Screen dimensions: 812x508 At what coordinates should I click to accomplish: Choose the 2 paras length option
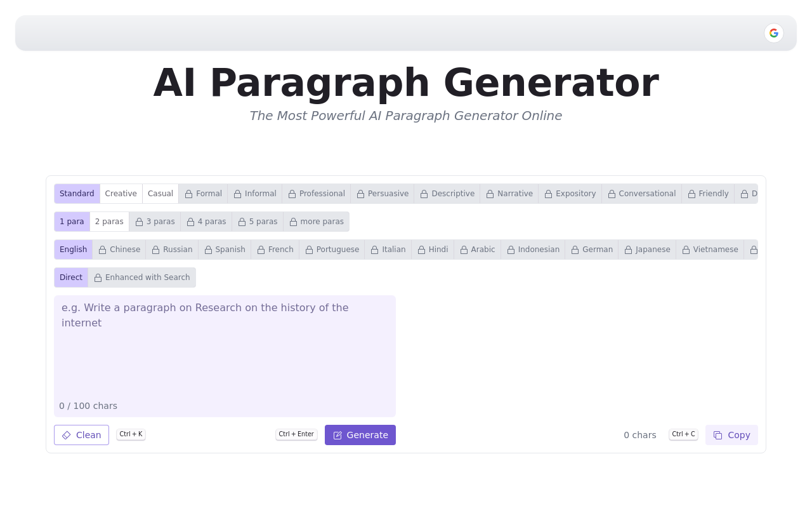[109, 222]
